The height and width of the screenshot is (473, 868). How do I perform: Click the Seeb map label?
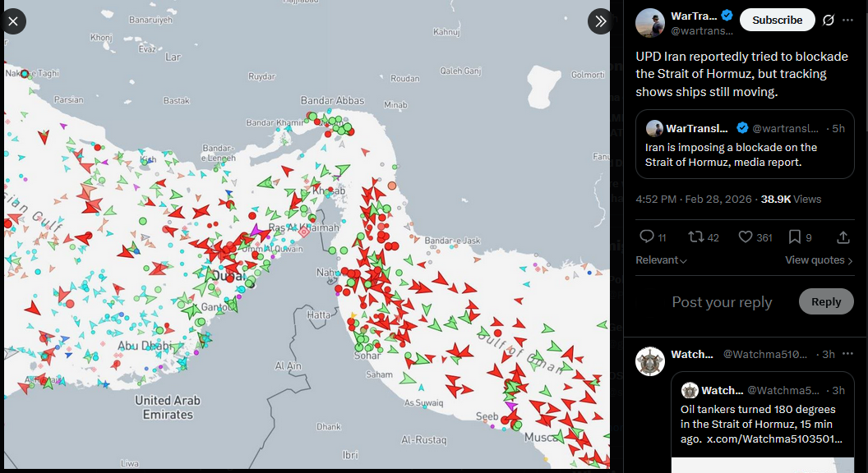click(487, 416)
